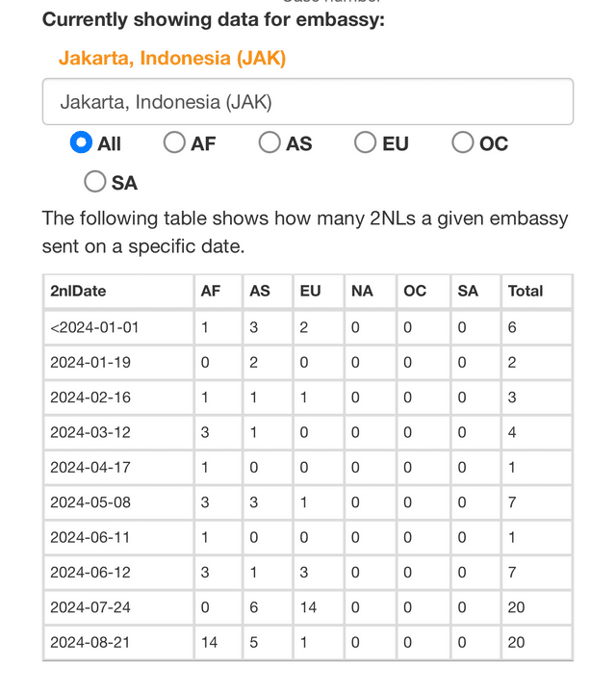Click the AS table column header
616x693 pixels.
click(x=268, y=292)
